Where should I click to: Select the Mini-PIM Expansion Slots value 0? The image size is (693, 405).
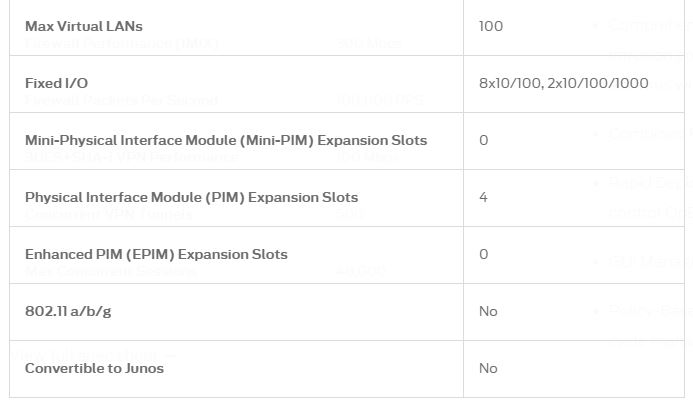click(x=484, y=140)
